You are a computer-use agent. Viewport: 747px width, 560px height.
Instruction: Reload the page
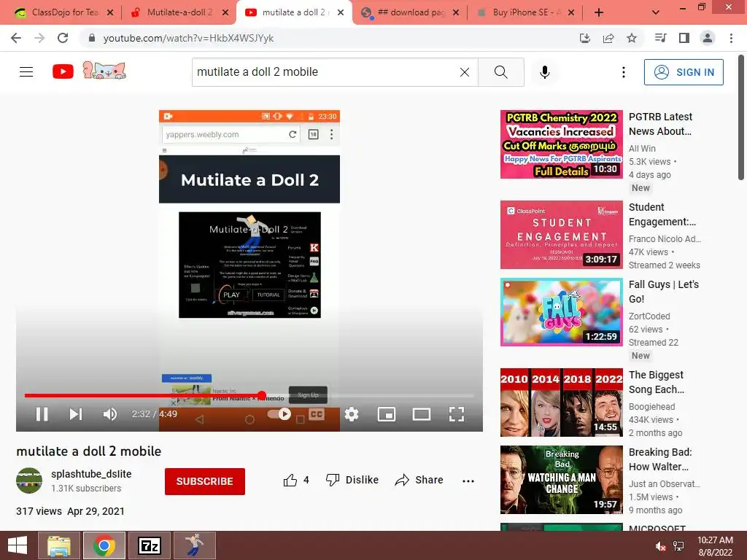tap(63, 38)
